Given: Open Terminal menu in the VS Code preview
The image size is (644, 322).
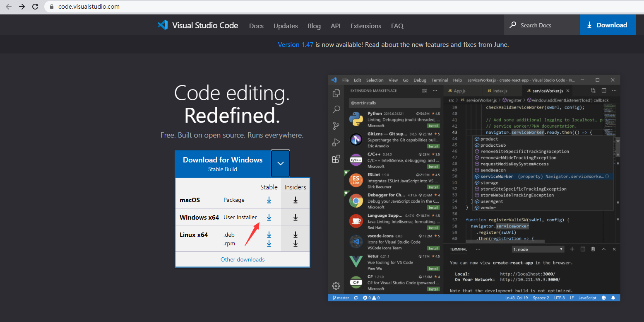Looking at the screenshot, I should [440, 80].
